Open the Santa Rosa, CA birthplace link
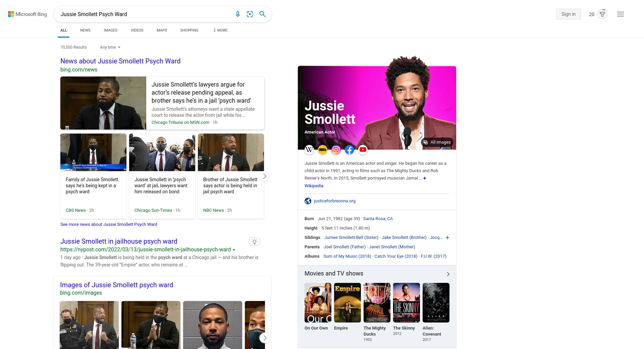Viewport: 644px width, 349px height. point(378,219)
